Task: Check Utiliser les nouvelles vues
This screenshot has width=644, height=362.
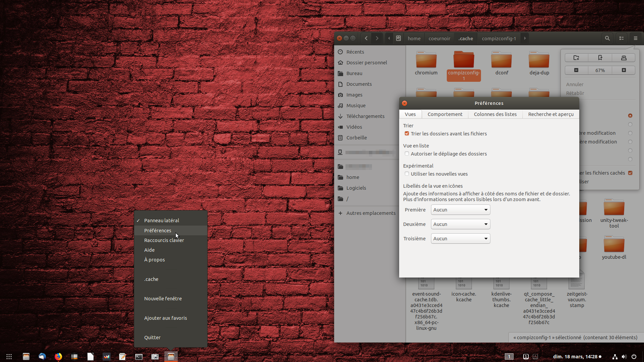Action: [x=407, y=174]
